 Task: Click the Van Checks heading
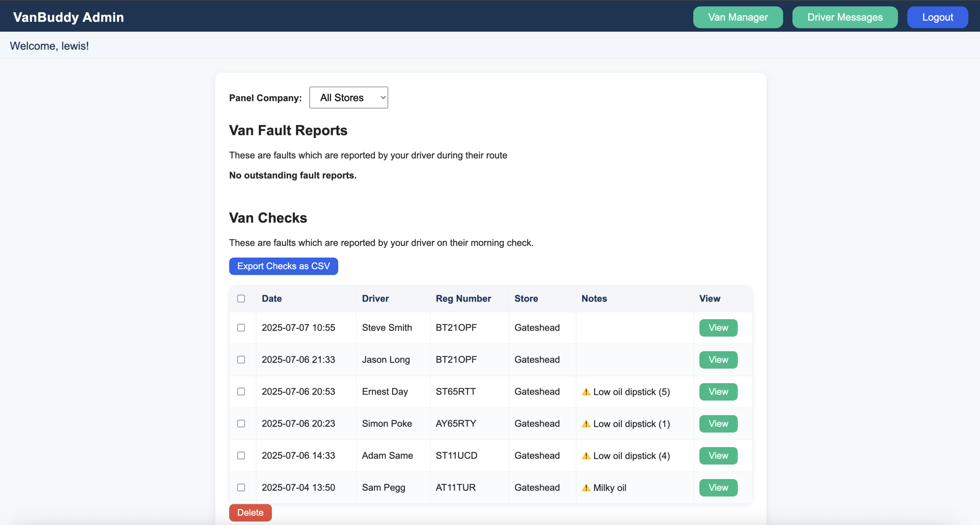(x=268, y=218)
